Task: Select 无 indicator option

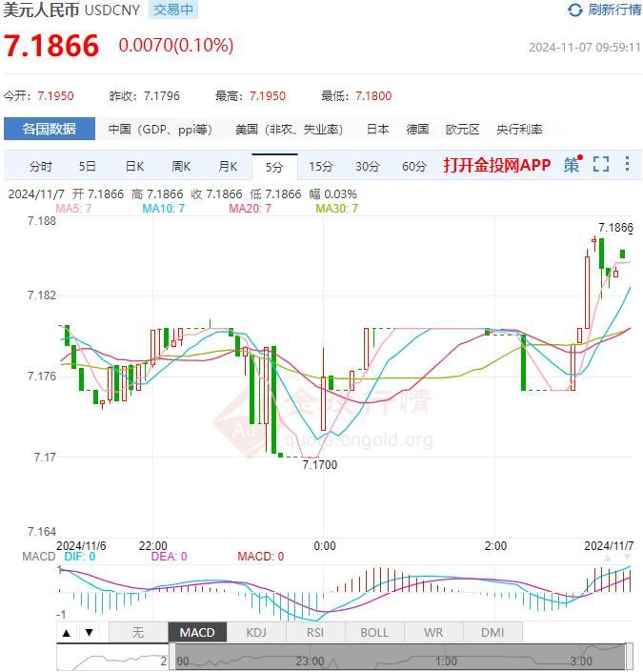Action: (138, 633)
